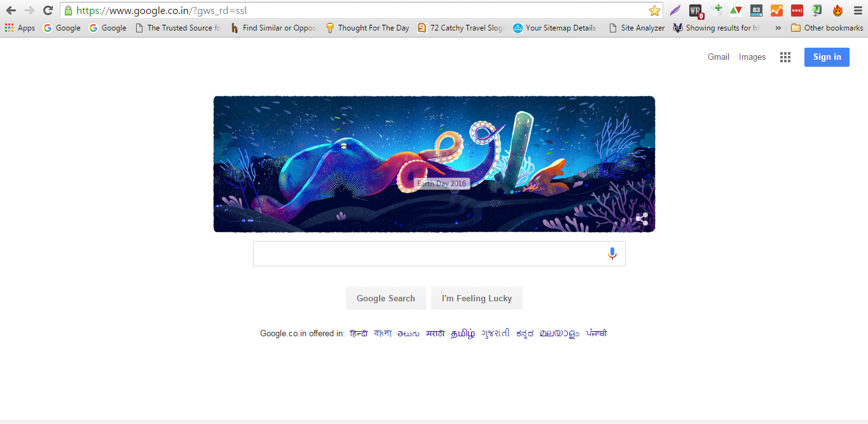868x424 pixels.
Task: Click the I'm Feeling Lucky button
Action: pyautogui.click(x=477, y=298)
